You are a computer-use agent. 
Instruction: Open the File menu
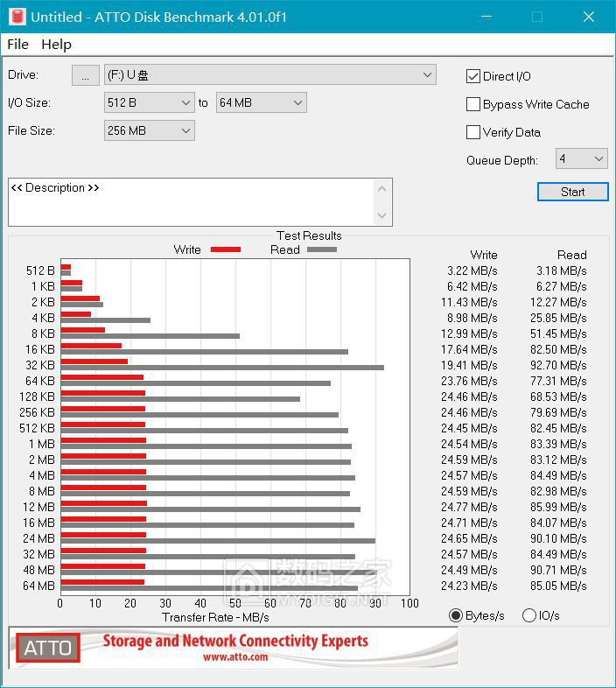pos(18,45)
